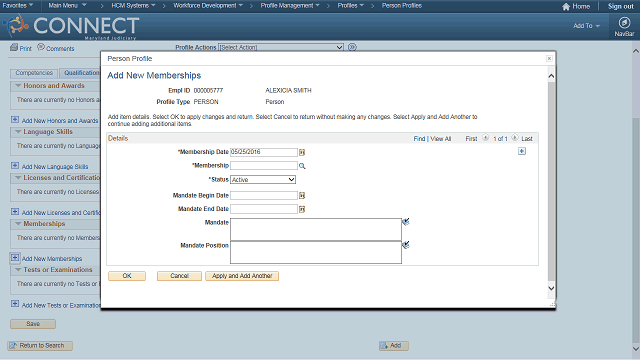640x360 pixels.
Task: Open the Favorites menu
Action: pyautogui.click(x=17, y=6)
